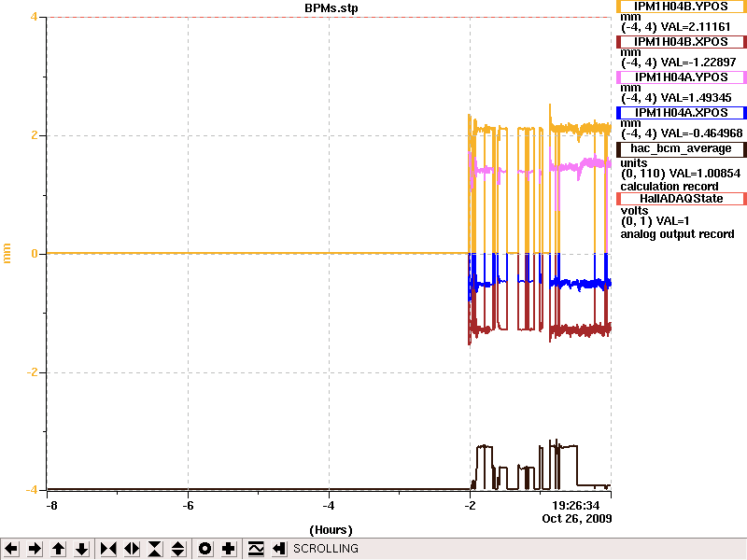The image size is (747, 560).
Task: Click the value VAL=1.00854
Action: 705,174
